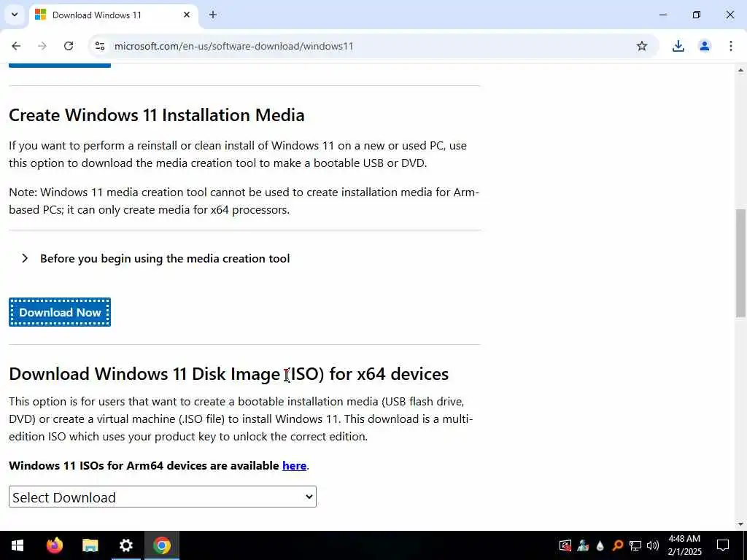Open Settings gear on the taskbar
This screenshot has width=747, height=560.
[x=125, y=545]
